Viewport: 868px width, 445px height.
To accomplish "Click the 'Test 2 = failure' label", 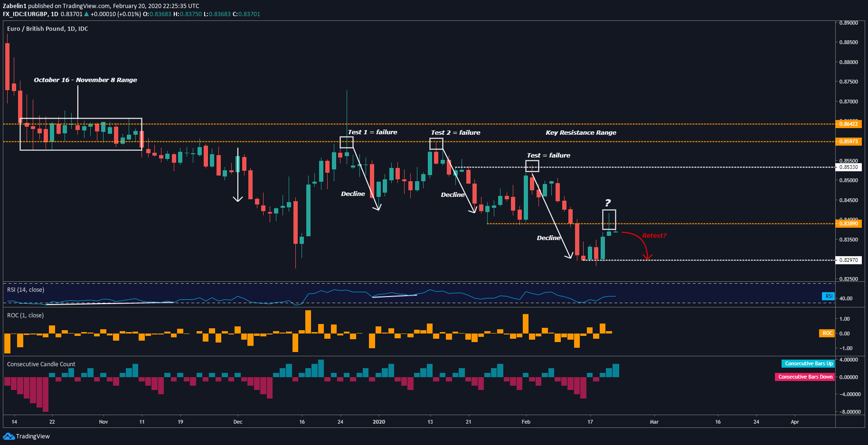I will [x=455, y=133].
